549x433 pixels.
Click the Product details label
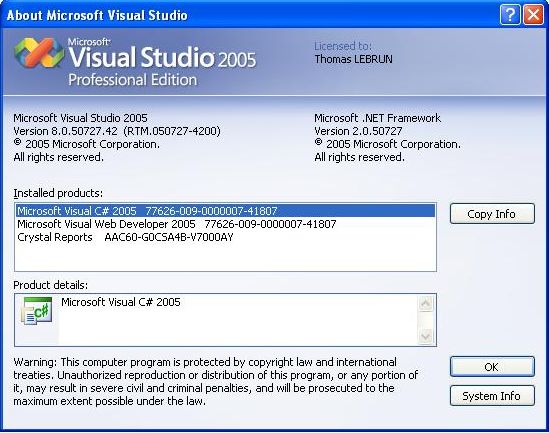coord(51,285)
